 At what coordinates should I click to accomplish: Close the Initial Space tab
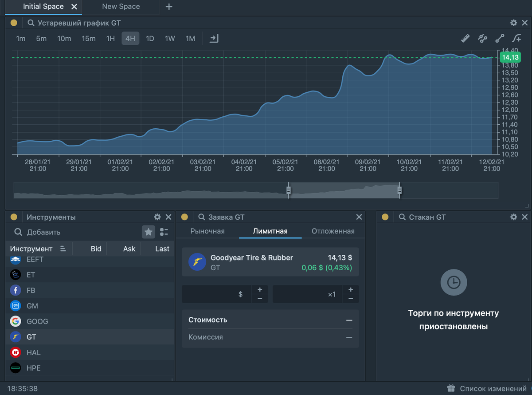point(74,7)
